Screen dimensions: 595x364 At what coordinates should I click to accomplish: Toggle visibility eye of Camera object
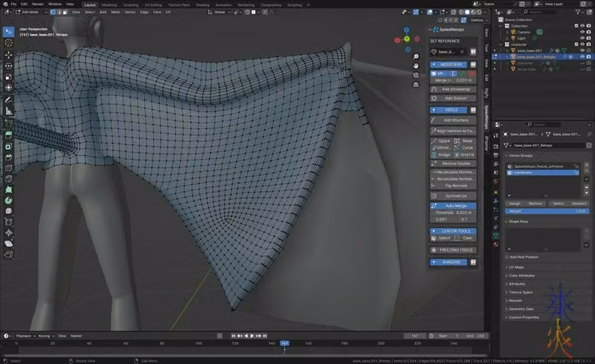(582, 32)
